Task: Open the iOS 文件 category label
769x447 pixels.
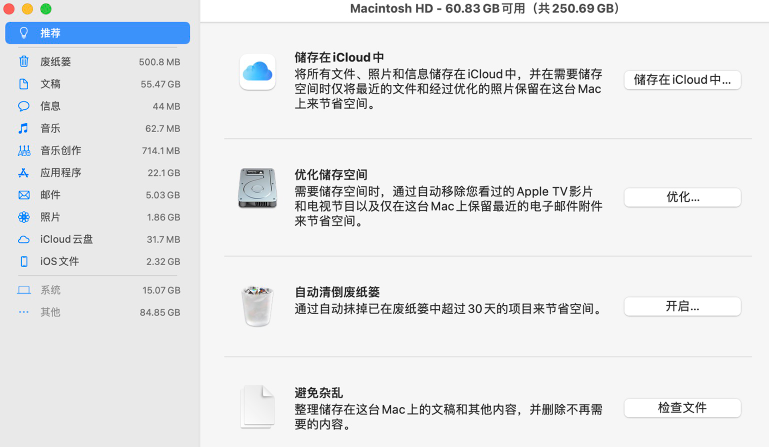Action: [59, 262]
